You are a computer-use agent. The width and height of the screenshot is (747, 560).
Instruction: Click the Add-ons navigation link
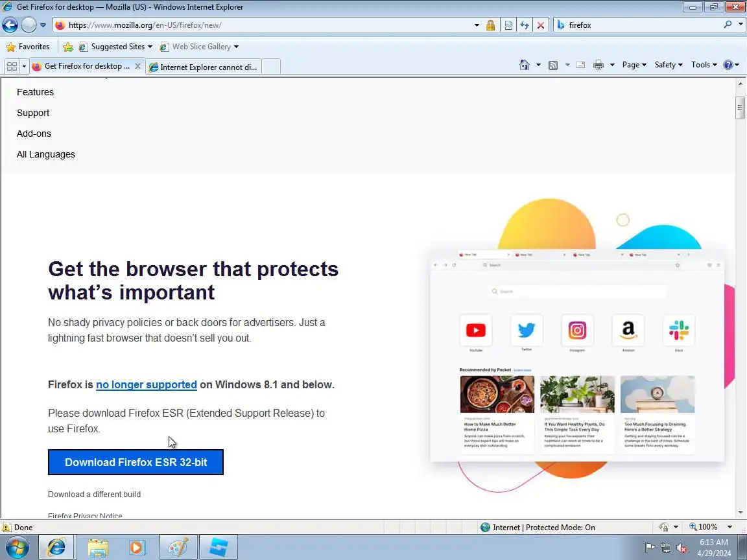coord(34,134)
